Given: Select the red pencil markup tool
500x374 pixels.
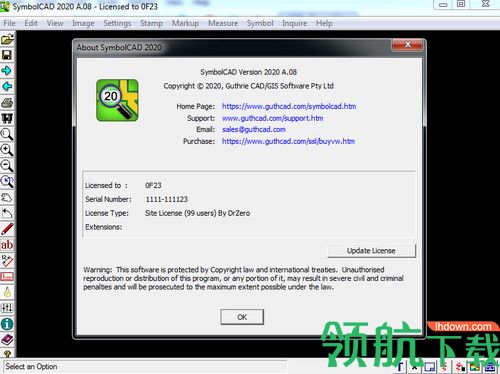Looking at the screenshot, I should 7,229.
